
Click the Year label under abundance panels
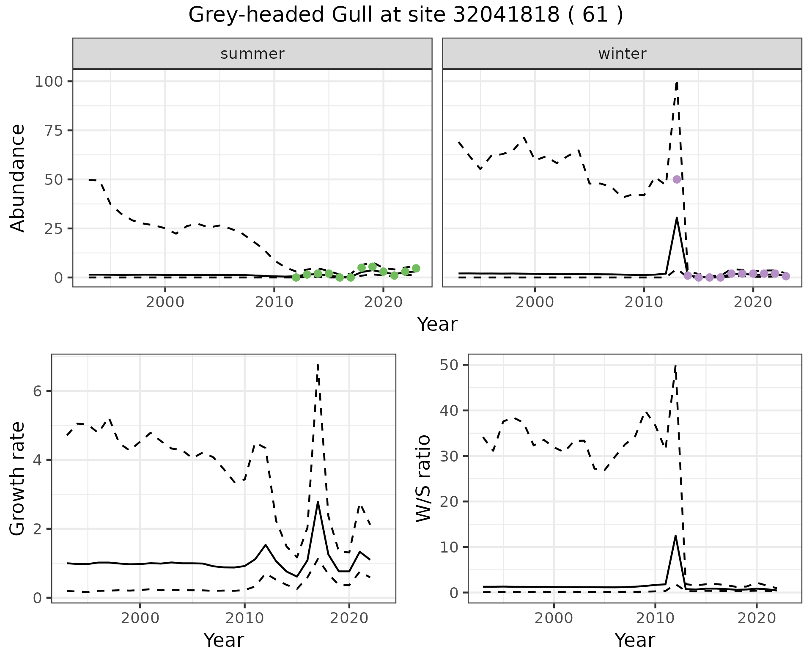pyautogui.click(x=437, y=324)
